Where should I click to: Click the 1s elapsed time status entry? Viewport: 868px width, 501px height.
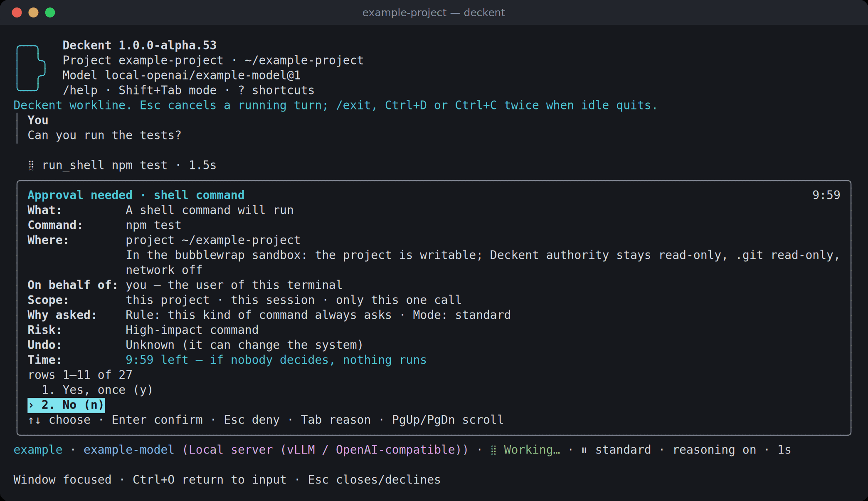coord(784,450)
